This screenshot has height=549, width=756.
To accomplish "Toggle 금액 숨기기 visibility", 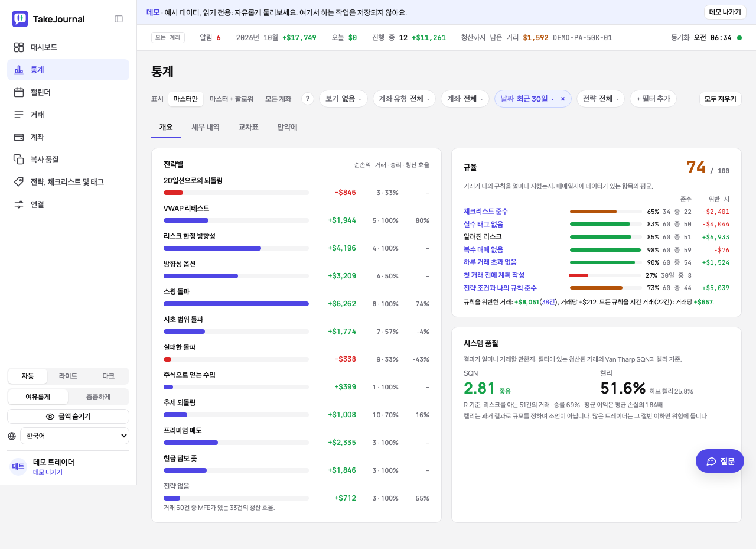I will click(x=68, y=417).
